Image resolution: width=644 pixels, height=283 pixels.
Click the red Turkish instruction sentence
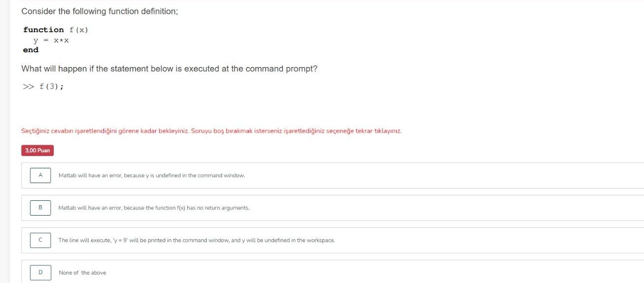[211, 131]
